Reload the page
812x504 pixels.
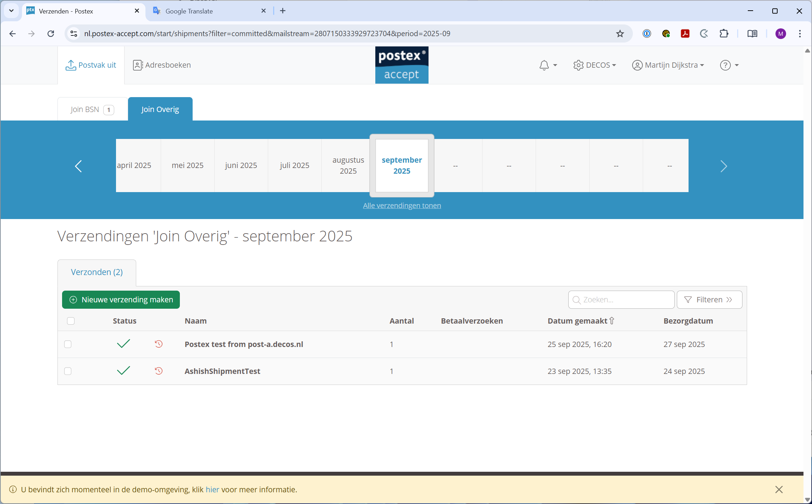click(51, 34)
